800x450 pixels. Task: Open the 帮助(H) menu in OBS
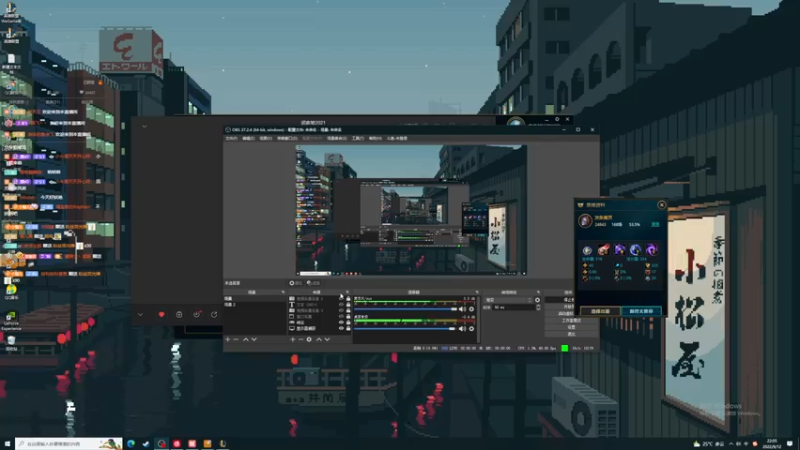click(x=375, y=138)
